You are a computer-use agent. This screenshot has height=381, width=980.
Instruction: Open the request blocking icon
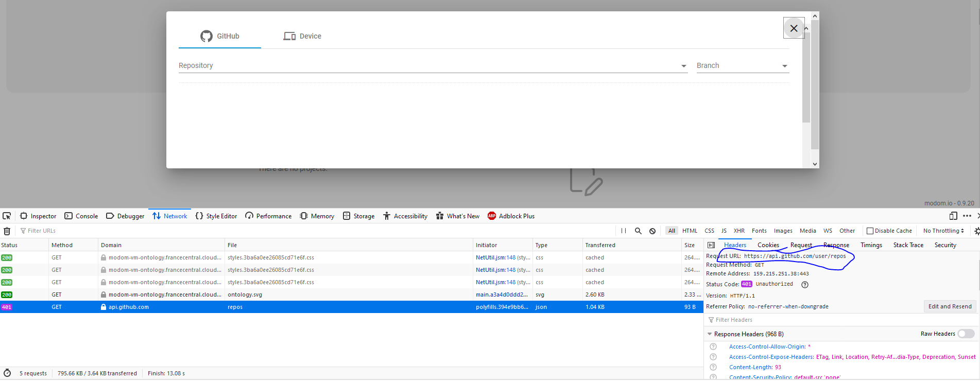coord(652,231)
